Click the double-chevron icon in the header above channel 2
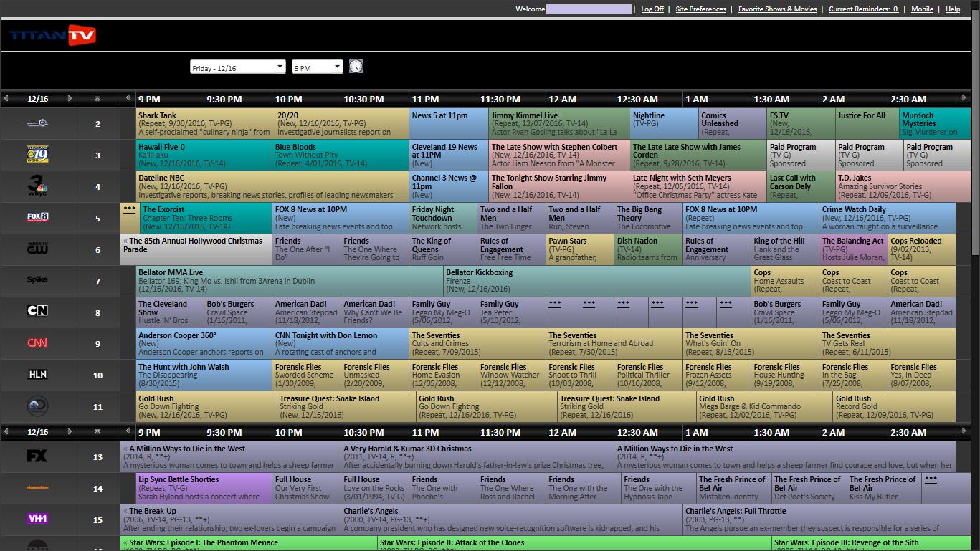Image resolution: width=980 pixels, height=551 pixels. pos(97,99)
